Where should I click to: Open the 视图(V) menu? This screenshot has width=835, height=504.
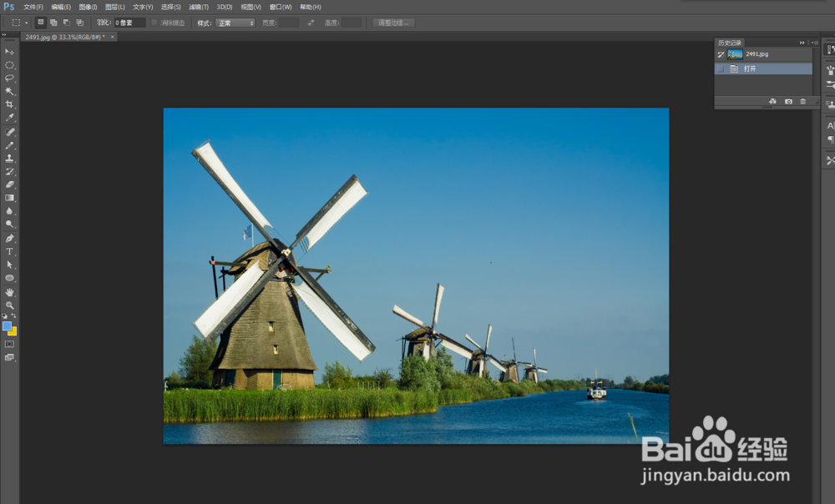(x=250, y=7)
